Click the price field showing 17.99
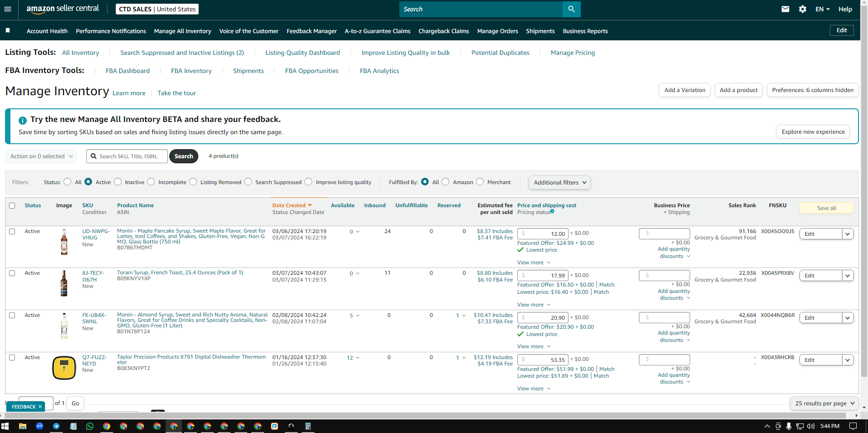 pyautogui.click(x=543, y=275)
